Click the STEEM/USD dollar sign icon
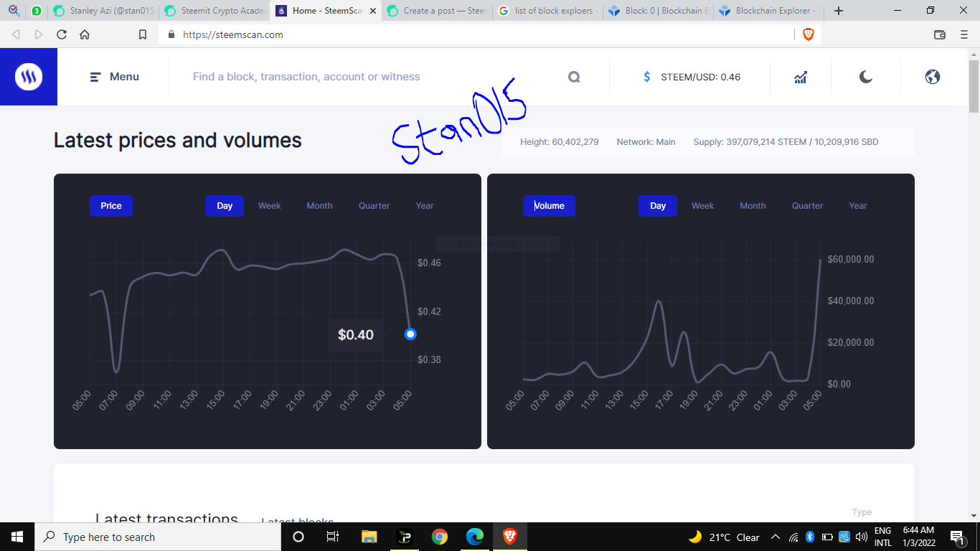980x551 pixels. tap(647, 77)
